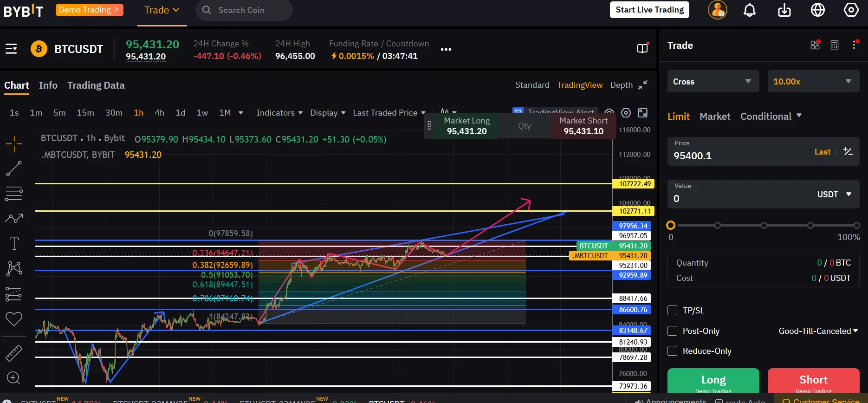Screen dimensions: 868x403
Task: Click the Start Live Trading button
Action: point(649,10)
